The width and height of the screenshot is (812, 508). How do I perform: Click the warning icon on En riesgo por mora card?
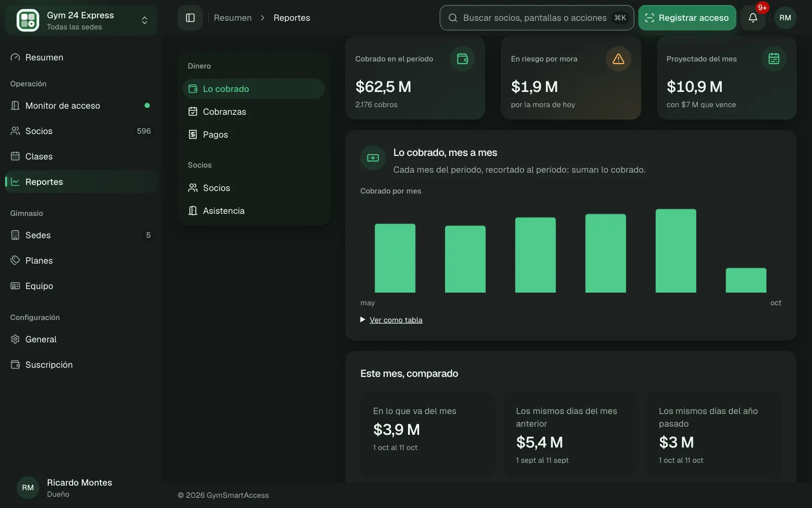click(x=618, y=59)
